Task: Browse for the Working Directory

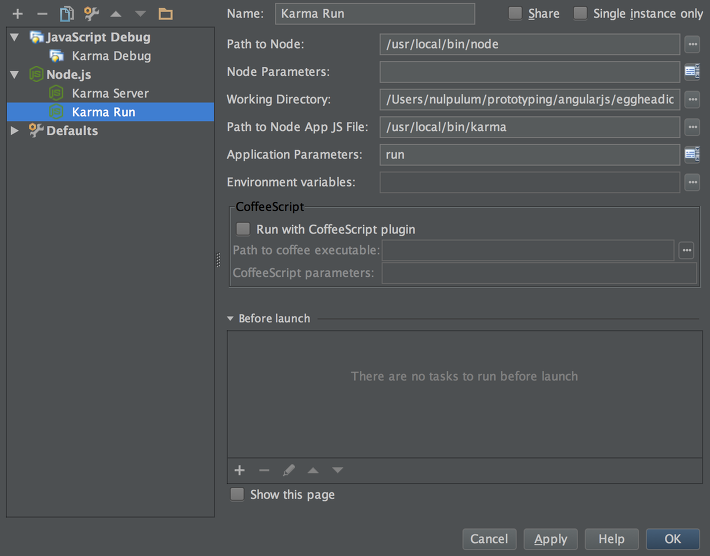Action: (692, 100)
